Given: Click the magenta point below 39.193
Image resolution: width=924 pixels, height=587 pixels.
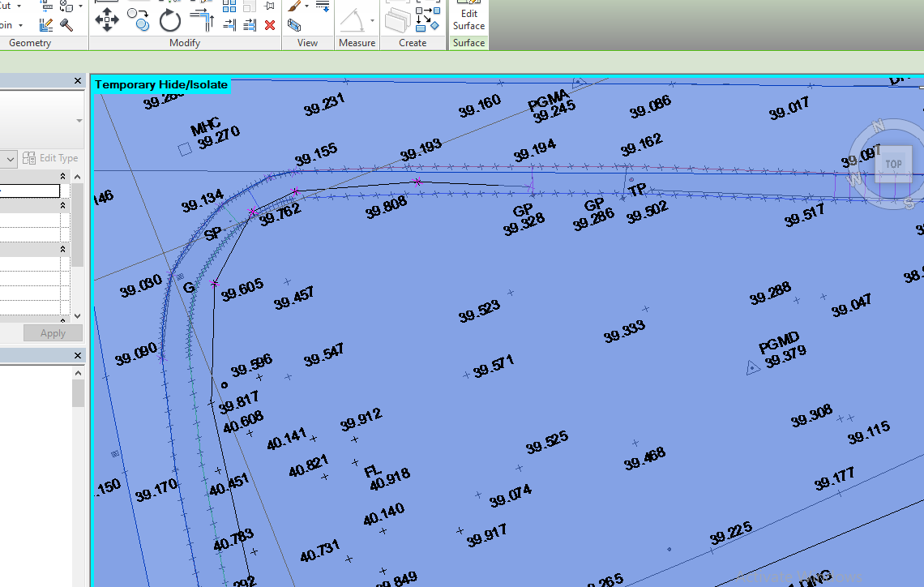Looking at the screenshot, I should point(417,182).
